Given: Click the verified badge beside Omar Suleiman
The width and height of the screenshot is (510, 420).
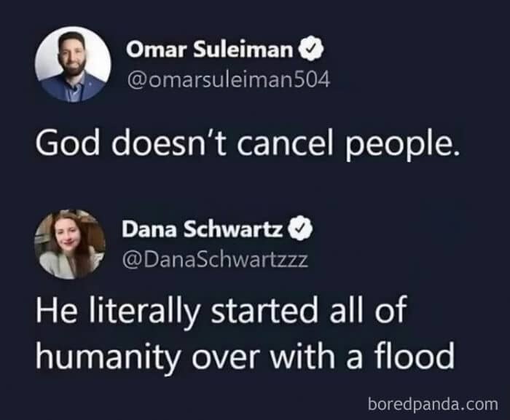Looking at the screenshot, I should [310, 49].
